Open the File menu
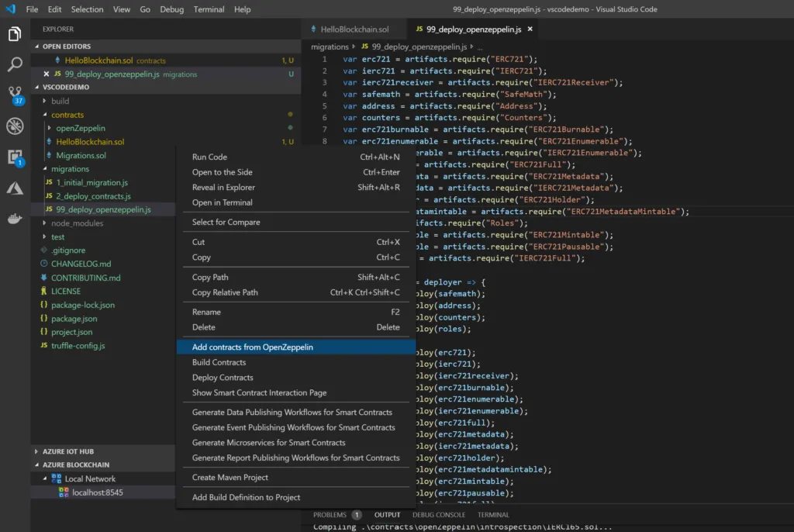This screenshot has height=532, width=794. click(x=32, y=9)
